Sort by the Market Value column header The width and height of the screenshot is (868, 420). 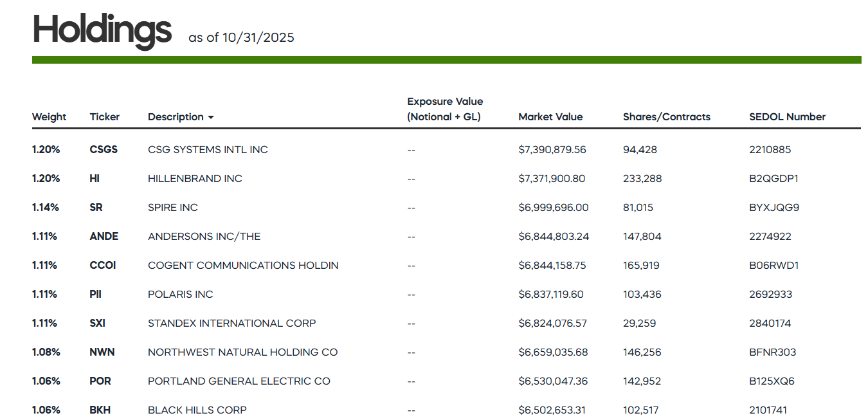(550, 116)
